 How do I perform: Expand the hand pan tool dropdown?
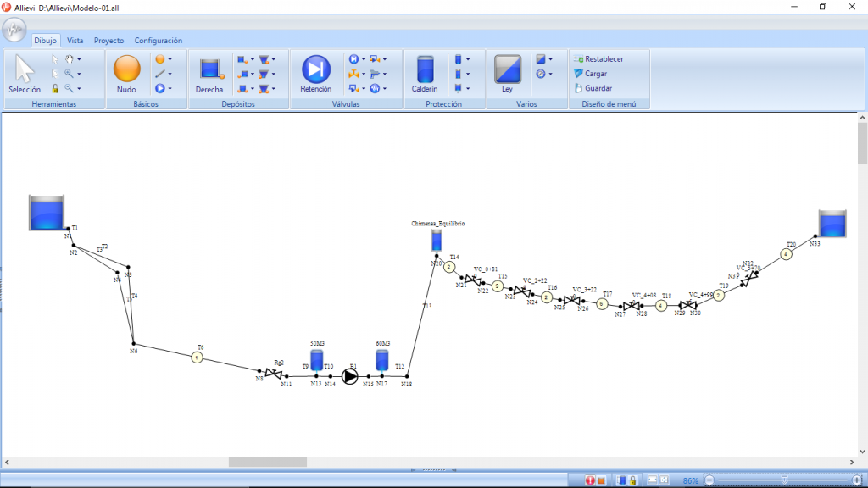tap(80, 59)
